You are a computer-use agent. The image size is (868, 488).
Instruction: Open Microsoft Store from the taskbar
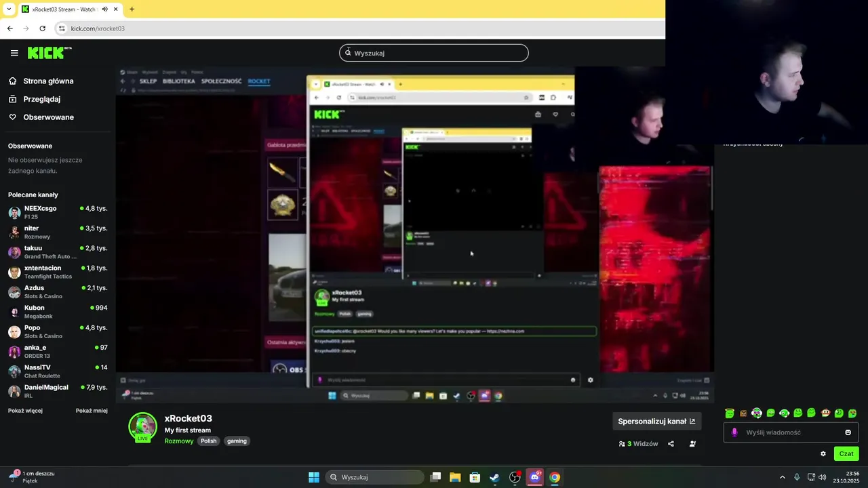[x=475, y=477]
